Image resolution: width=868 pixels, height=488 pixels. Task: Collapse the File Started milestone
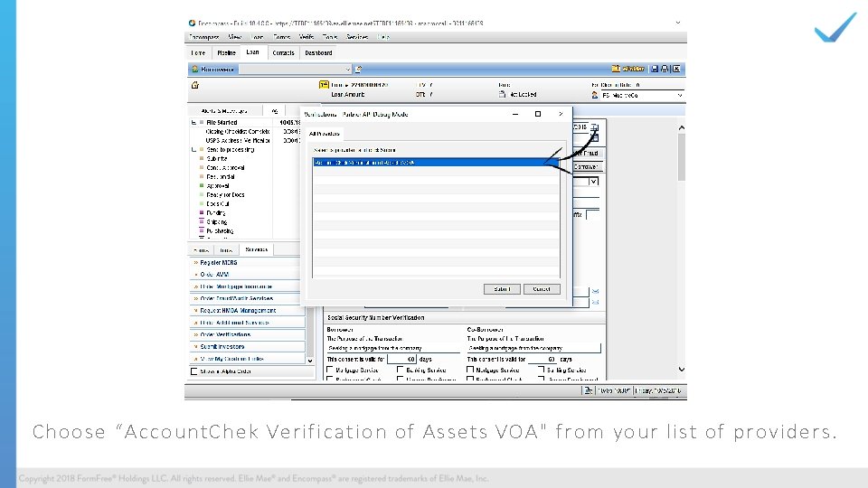point(193,123)
